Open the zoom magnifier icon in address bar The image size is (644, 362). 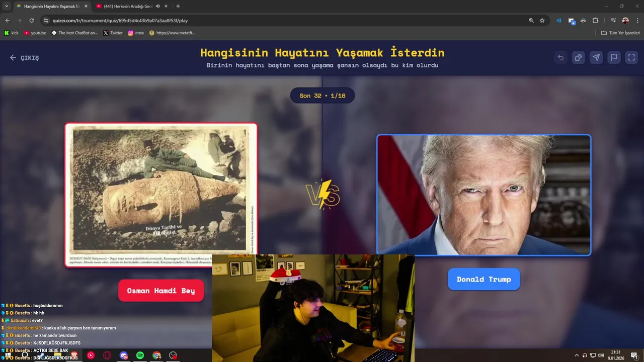click(531, 21)
